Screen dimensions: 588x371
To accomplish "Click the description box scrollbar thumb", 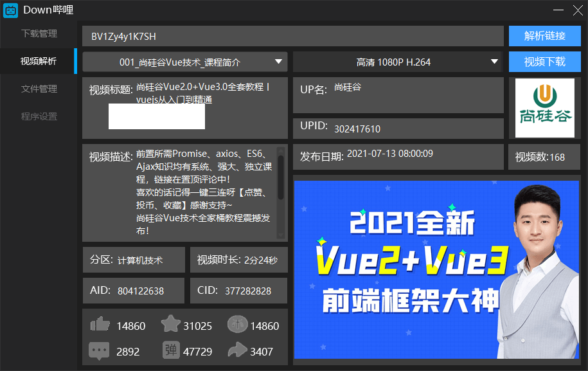I will click(x=280, y=177).
